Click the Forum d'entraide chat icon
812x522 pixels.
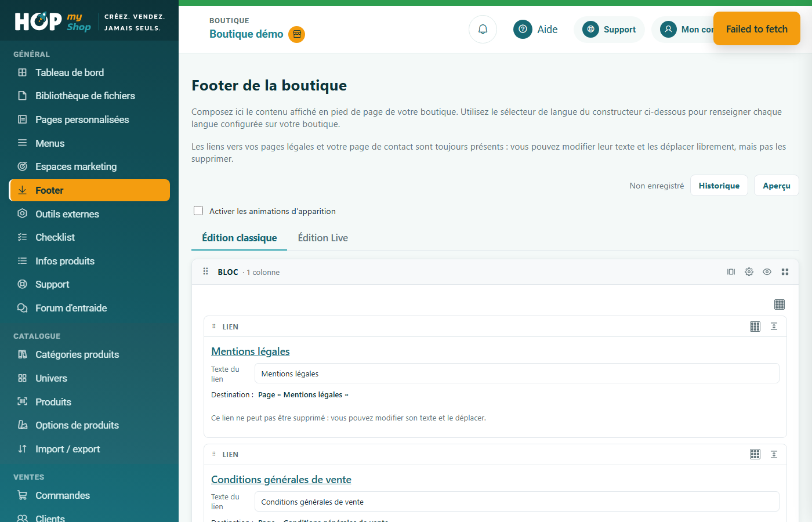point(23,308)
